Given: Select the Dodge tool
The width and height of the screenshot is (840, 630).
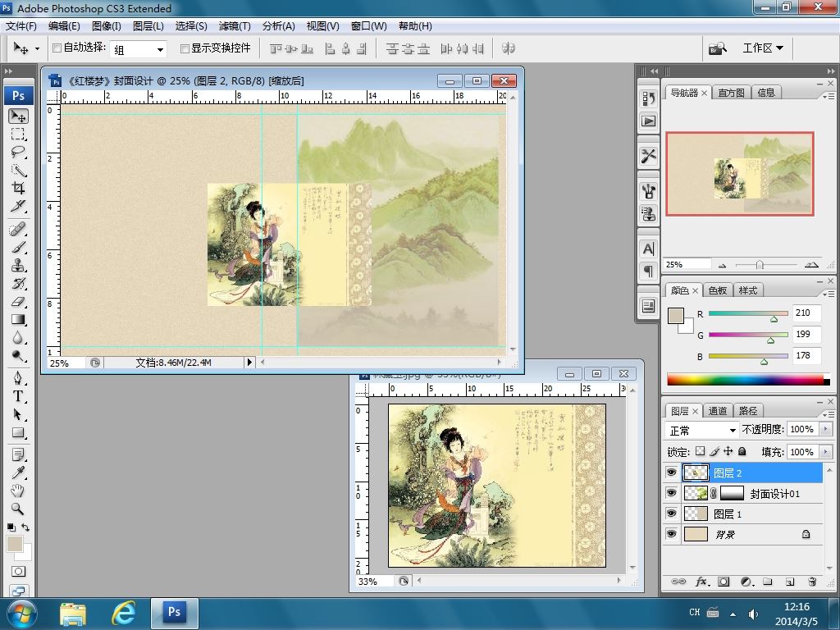Looking at the screenshot, I should [x=18, y=356].
